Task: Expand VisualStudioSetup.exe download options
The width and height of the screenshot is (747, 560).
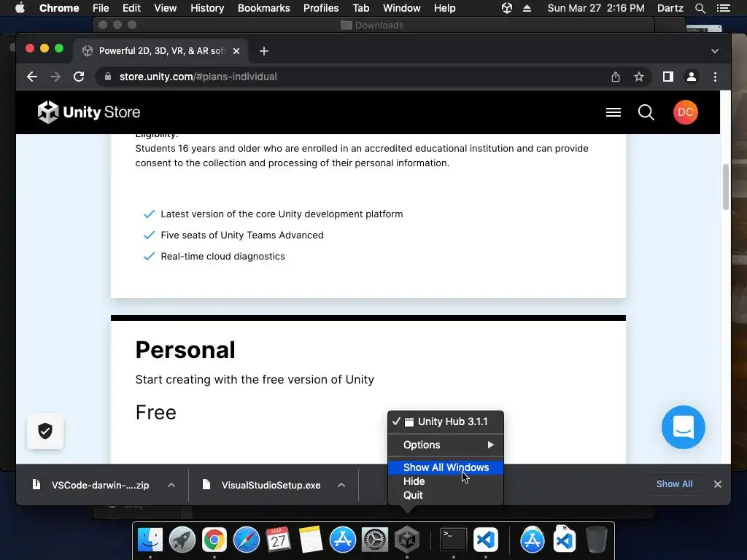Action: [341, 485]
